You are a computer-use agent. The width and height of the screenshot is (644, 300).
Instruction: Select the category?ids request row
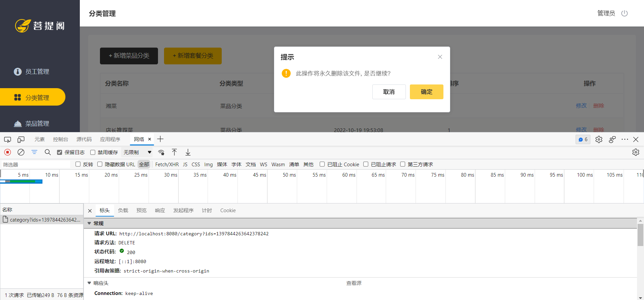click(42, 220)
